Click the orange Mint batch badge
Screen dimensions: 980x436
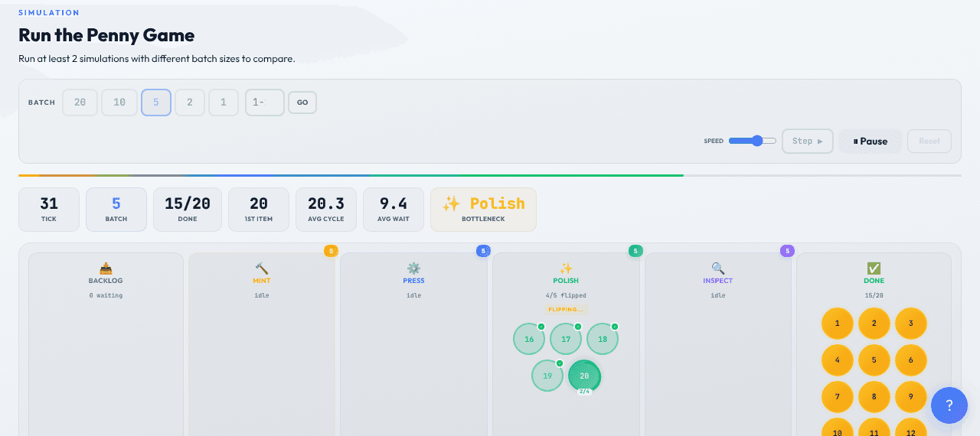click(331, 251)
